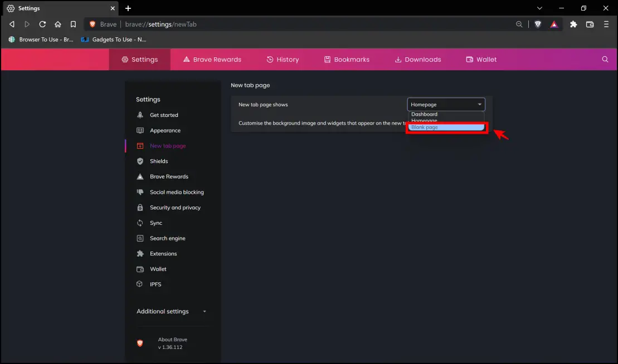The height and width of the screenshot is (364, 618).
Task: Open the New tab page shows dropdown
Action: click(x=446, y=104)
